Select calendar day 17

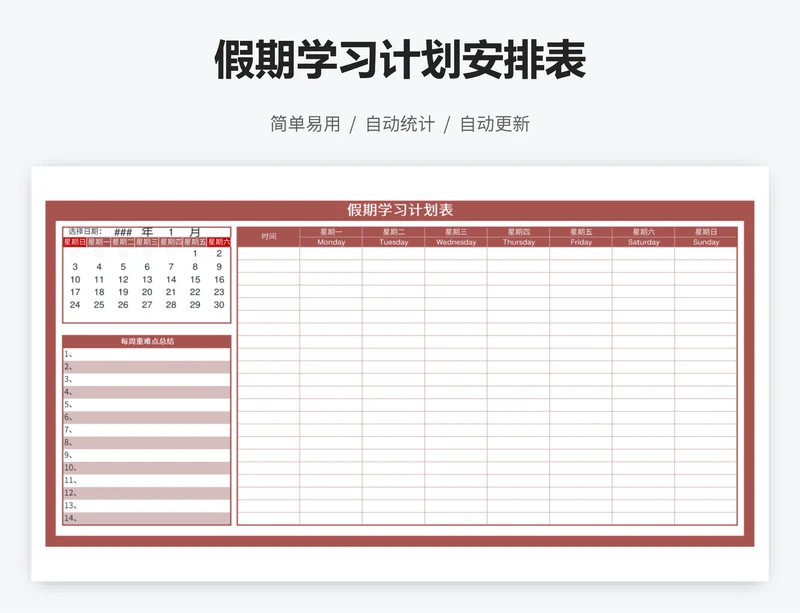[75, 292]
